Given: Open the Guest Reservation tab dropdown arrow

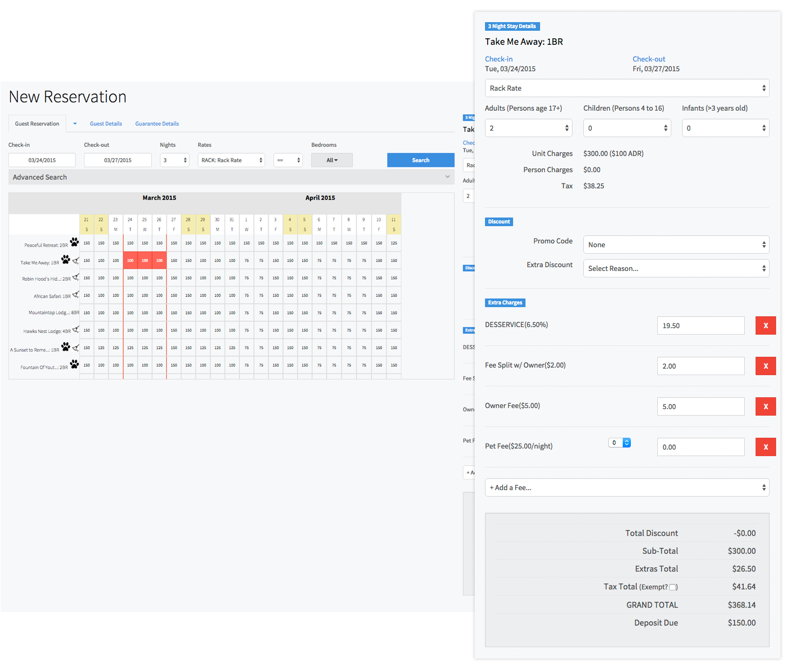Looking at the screenshot, I should 75,124.
